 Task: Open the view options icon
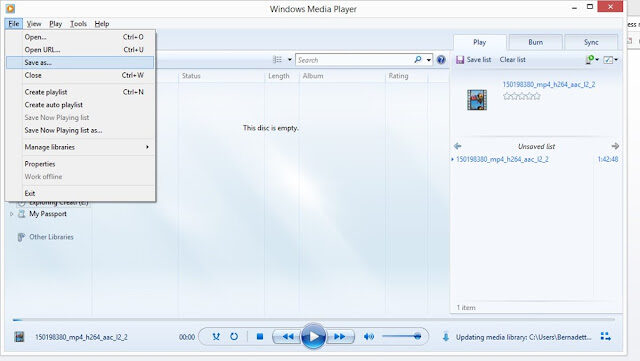[x=277, y=60]
